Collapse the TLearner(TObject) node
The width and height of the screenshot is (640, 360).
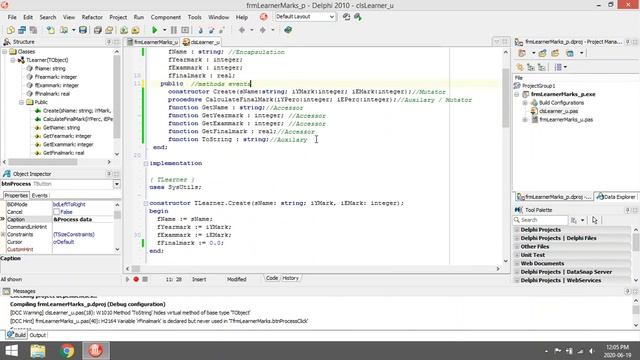[x=13, y=60]
